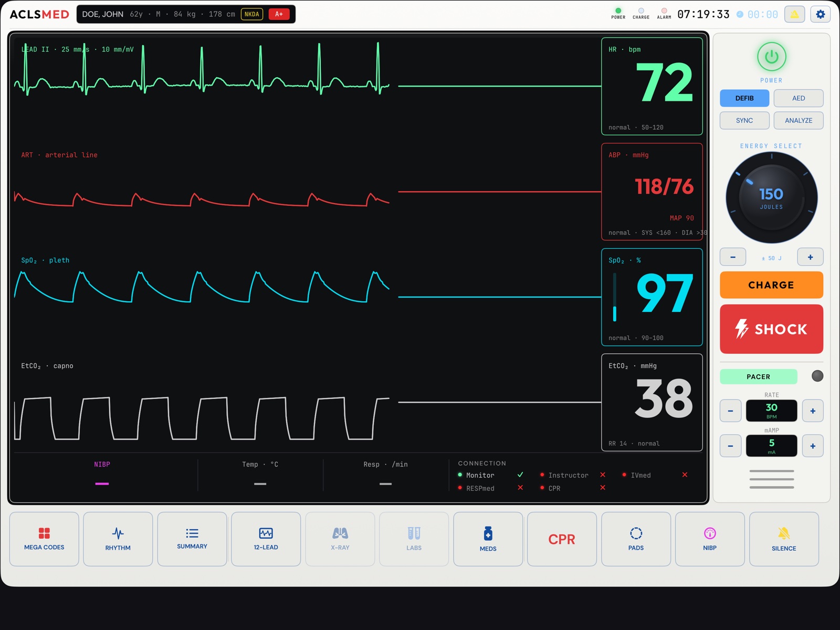The image size is (840, 630).
Task: Start CPR mode
Action: (562, 539)
